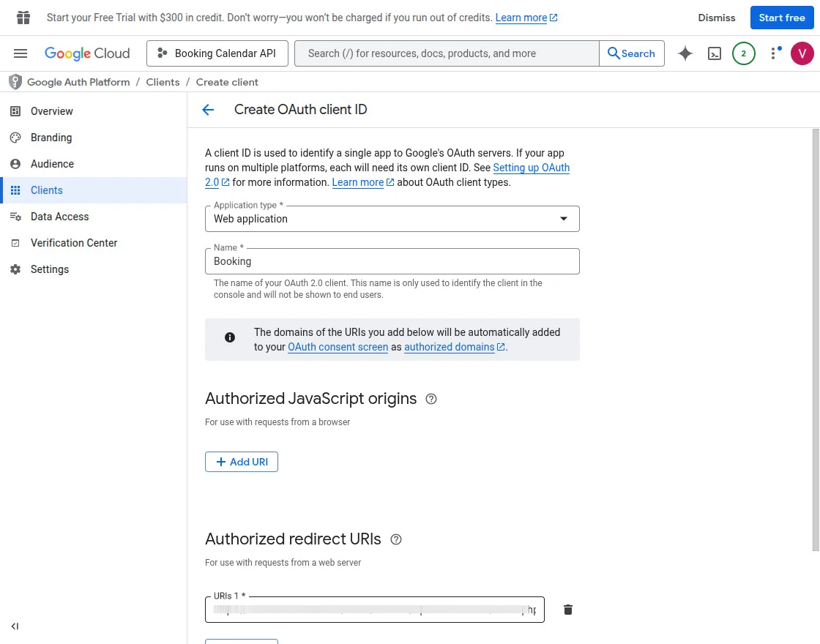Screen dimensions: 820x644
Task: Open help for Authorized redirect URIs
Action: (396, 539)
